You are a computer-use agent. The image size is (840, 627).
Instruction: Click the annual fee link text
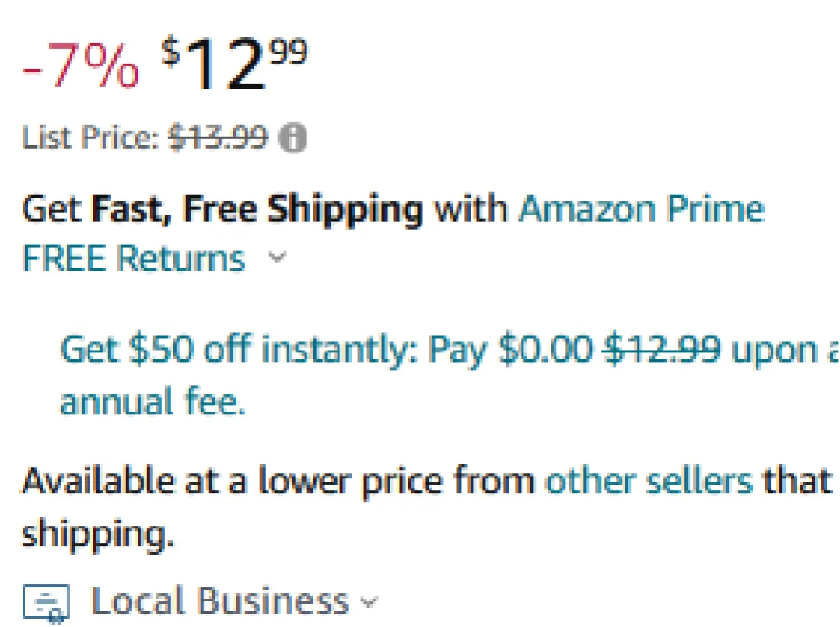152,401
